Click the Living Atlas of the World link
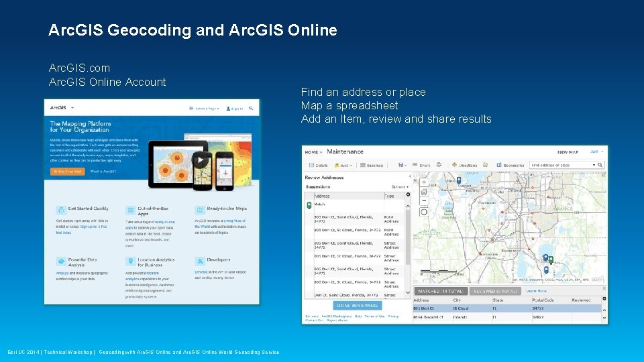The image size is (644, 362). point(234,221)
